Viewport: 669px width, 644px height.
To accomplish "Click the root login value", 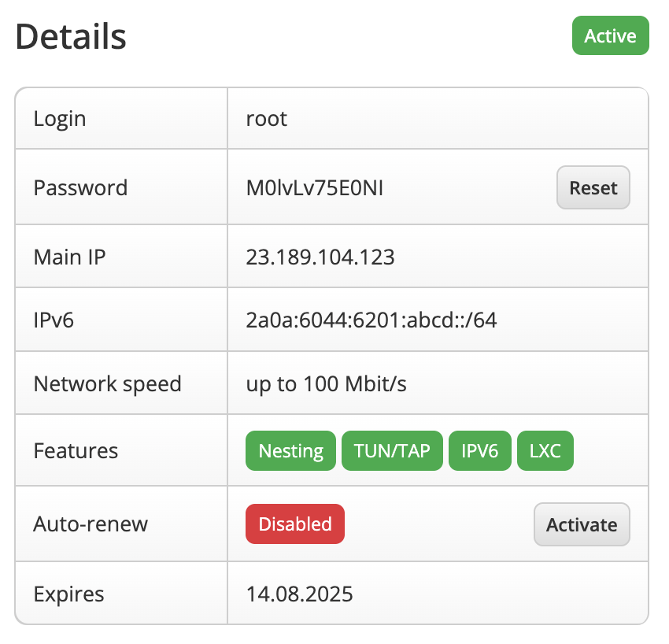I will 267,119.
